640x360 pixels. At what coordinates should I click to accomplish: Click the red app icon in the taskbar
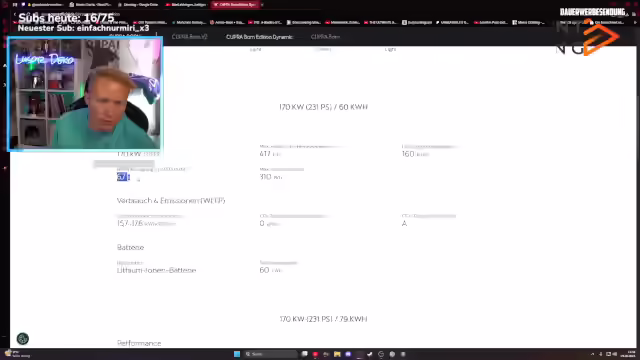point(315,354)
